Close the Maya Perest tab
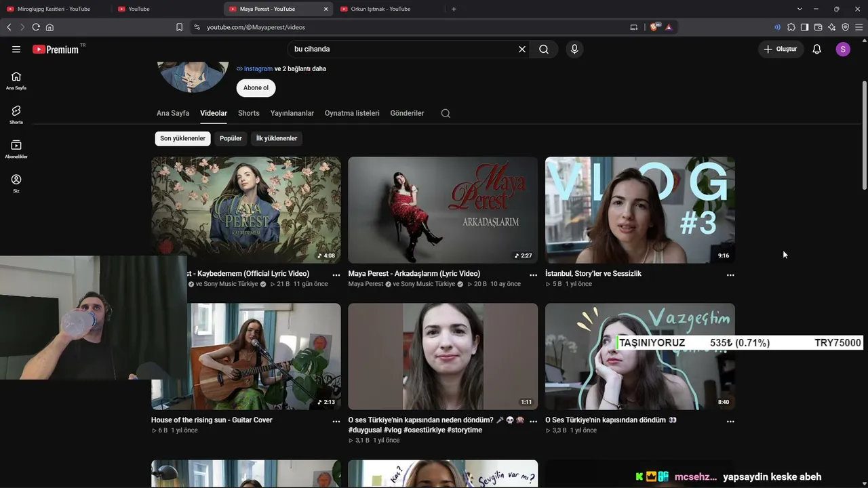The image size is (868, 488). (x=326, y=9)
